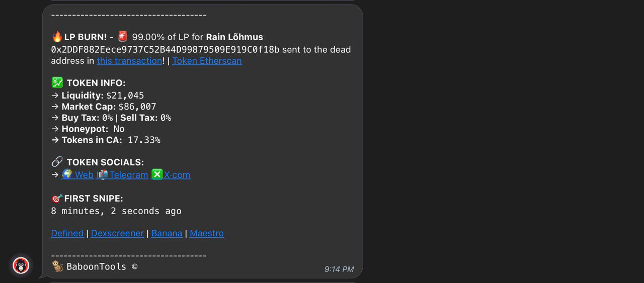Open the Defined chart link
Screen dimensions: 644x283
coord(67,233)
